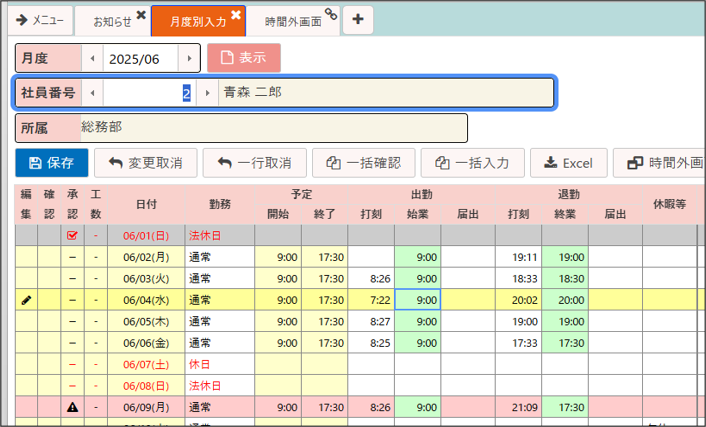The image size is (706, 427).
Task: Export data with the Excel button
Action: pyautogui.click(x=568, y=163)
